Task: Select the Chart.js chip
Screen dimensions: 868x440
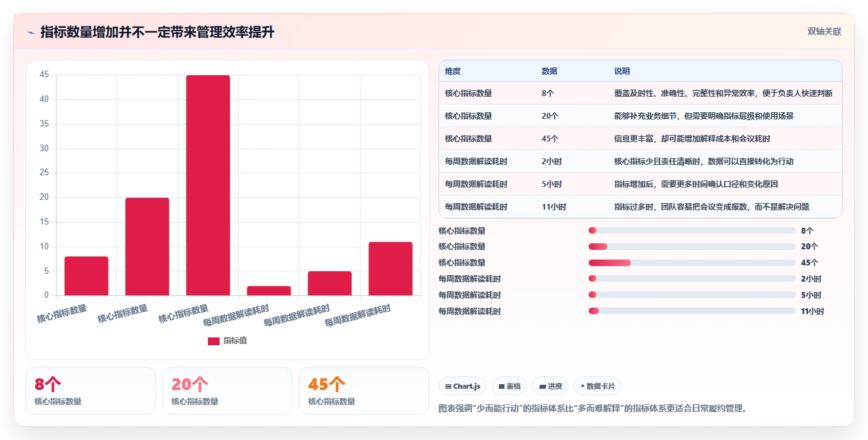Action: tap(463, 386)
